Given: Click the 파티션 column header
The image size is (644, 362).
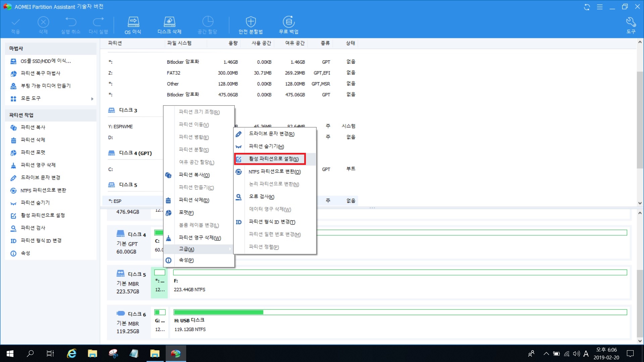Looking at the screenshot, I should [x=115, y=43].
